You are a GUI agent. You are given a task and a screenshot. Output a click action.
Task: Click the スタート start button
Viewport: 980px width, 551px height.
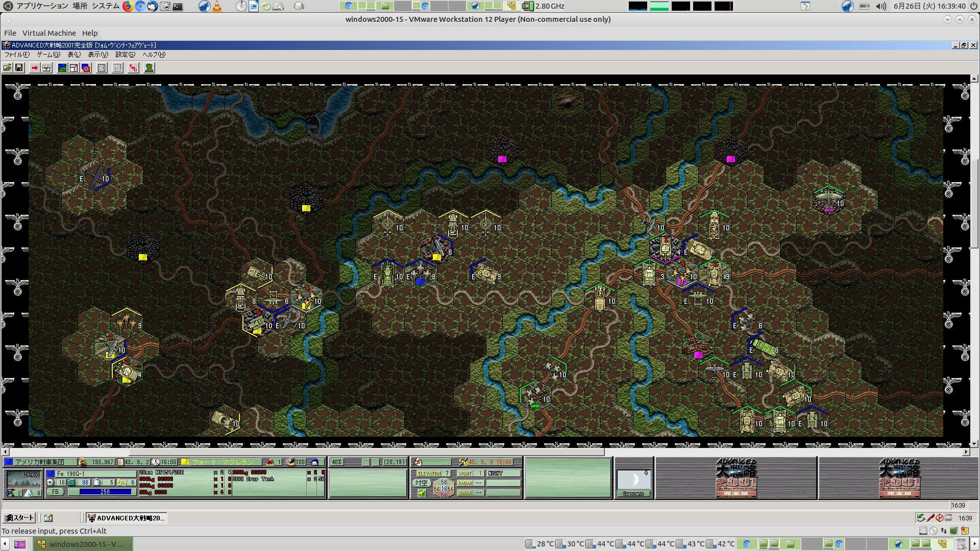point(19,518)
